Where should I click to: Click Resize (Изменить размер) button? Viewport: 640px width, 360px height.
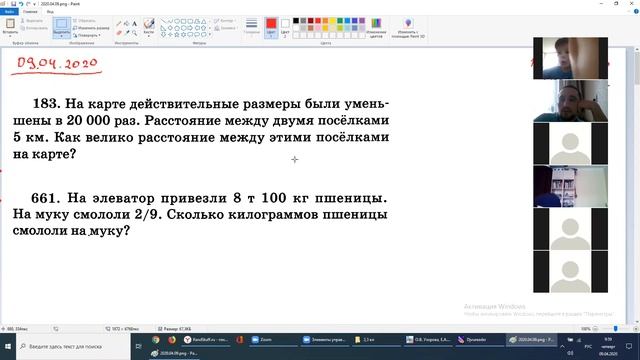[x=91, y=28]
